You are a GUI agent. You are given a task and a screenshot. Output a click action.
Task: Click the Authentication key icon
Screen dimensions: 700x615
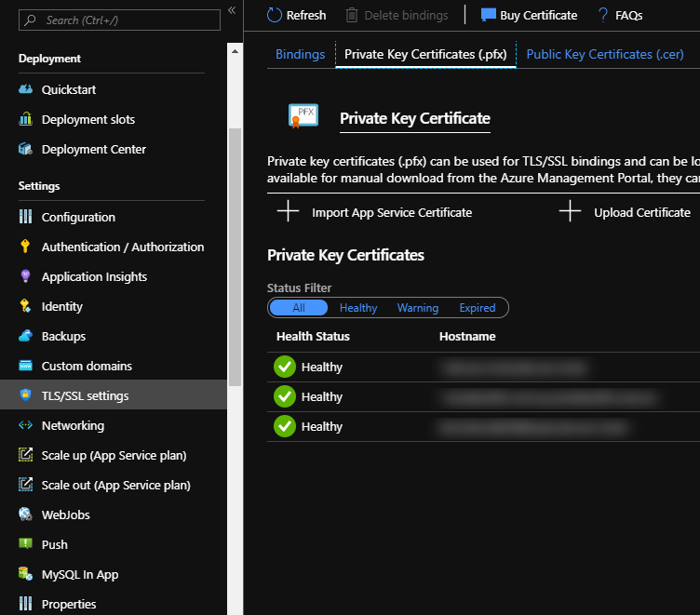click(x=25, y=247)
